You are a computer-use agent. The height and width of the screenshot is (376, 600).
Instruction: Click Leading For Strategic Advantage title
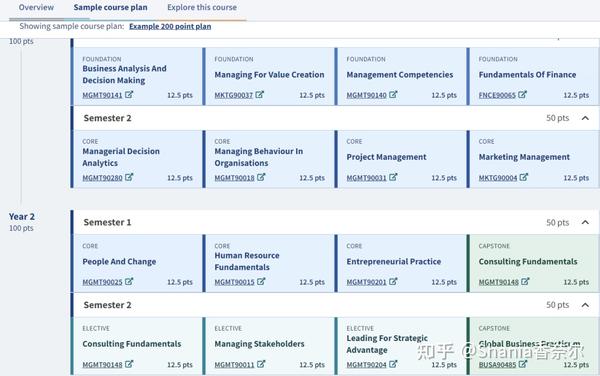[x=387, y=344]
